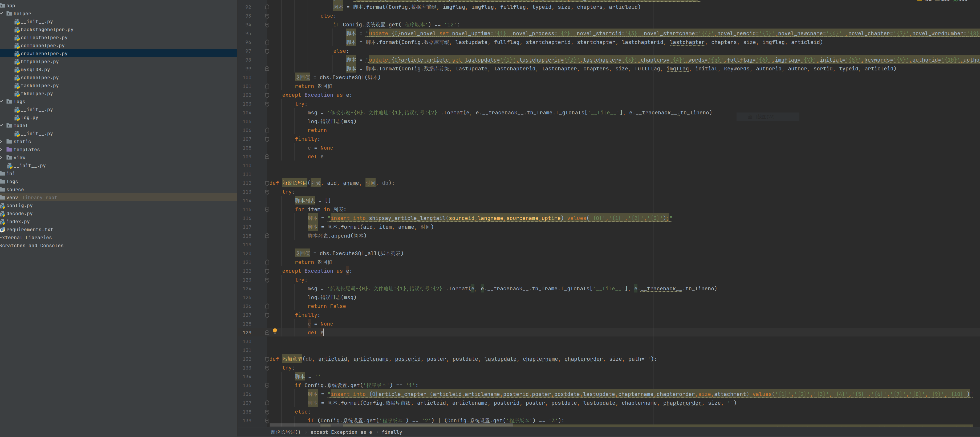Click the crawlerhelper.py Python file icon
The image size is (980, 437).
17,54
